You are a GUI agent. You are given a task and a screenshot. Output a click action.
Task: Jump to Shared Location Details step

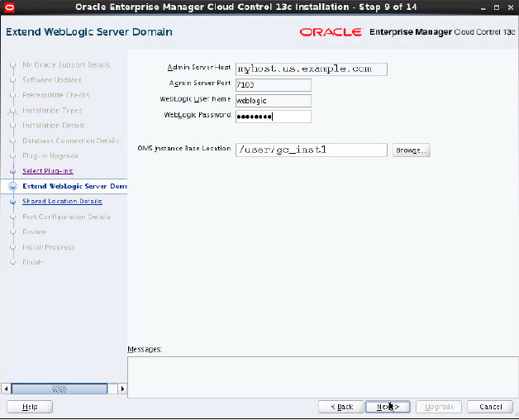pos(62,202)
